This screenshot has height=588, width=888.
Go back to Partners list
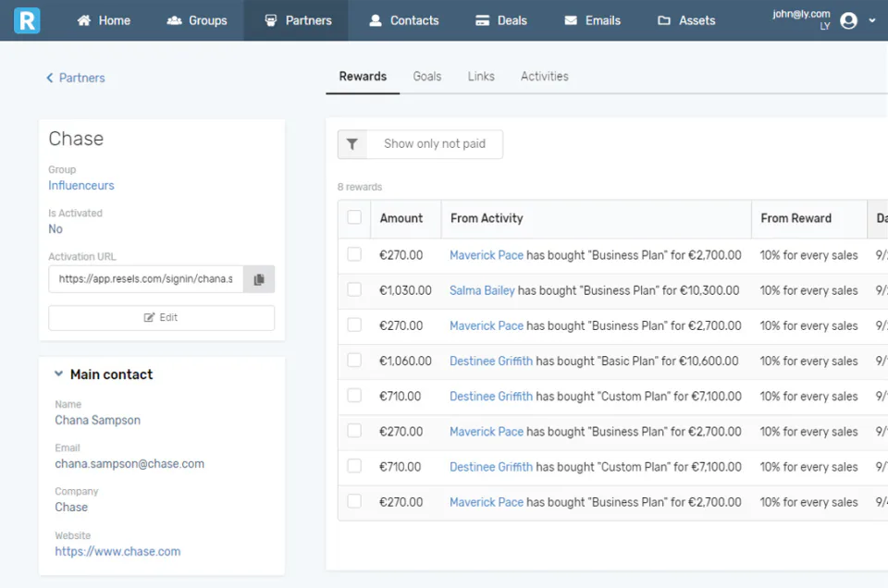coord(76,78)
